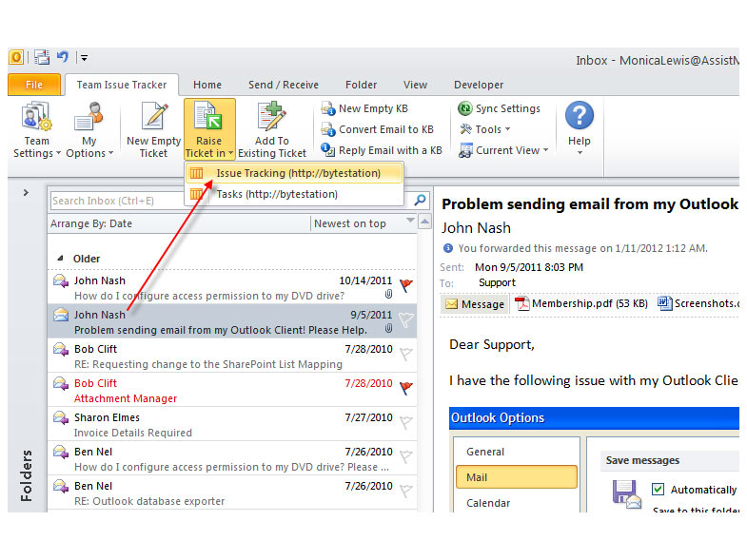Click New Empty KB
Image resolution: width=747 pixels, height=560 pixels.
click(x=372, y=108)
